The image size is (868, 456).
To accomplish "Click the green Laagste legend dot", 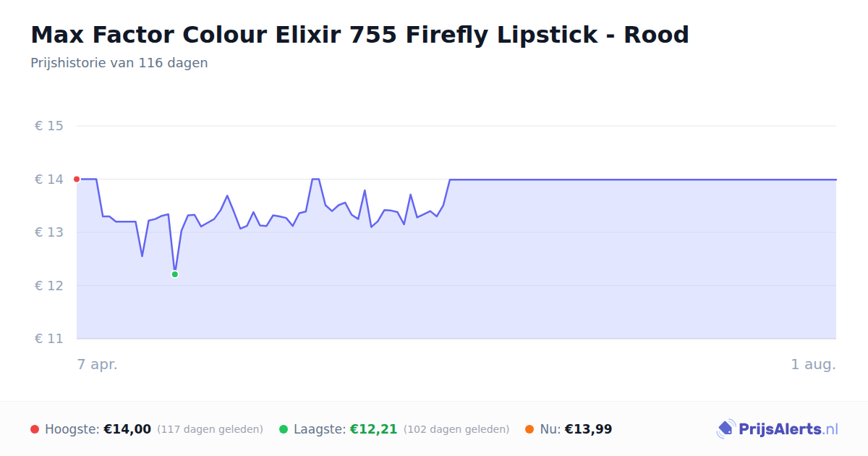I will [x=284, y=429].
